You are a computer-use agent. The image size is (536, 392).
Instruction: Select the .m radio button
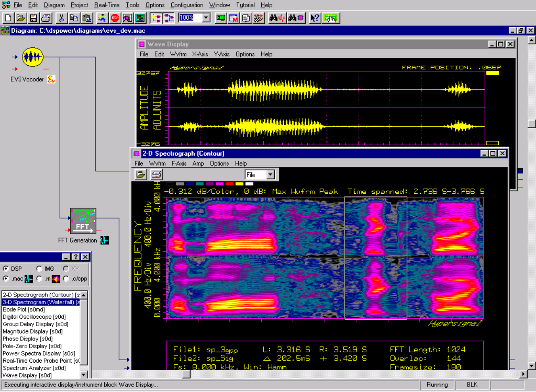click(39, 279)
